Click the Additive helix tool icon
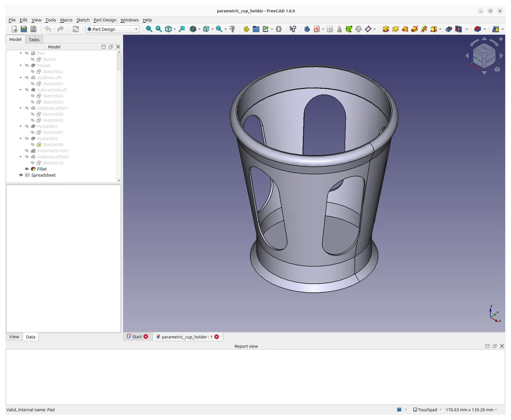Screen dimensions: 511x420 coord(424,29)
